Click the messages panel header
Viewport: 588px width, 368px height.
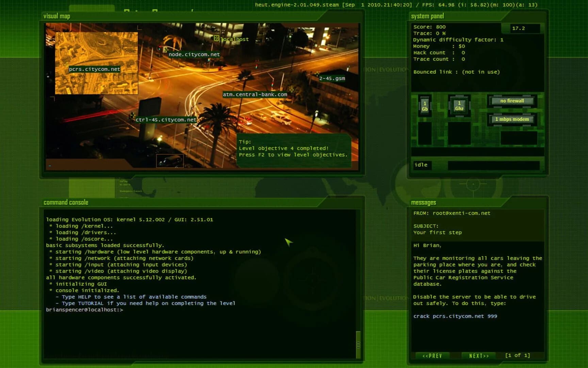coord(423,202)
